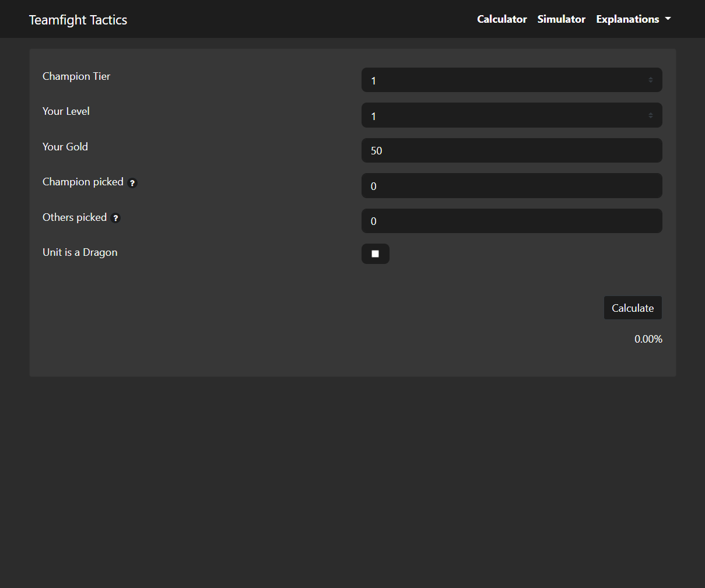Viewport: 705px width, 588px height.
Task: Click the Teamfight Tactics home link
Action: coord(78,19)
